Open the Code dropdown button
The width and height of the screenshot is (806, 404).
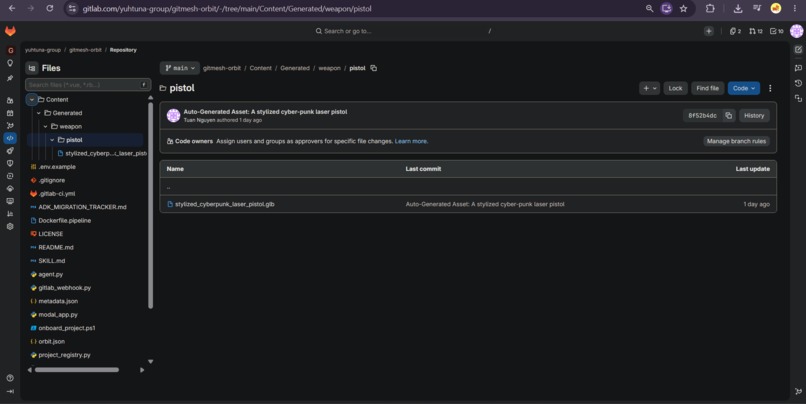[x=744, y=88]
